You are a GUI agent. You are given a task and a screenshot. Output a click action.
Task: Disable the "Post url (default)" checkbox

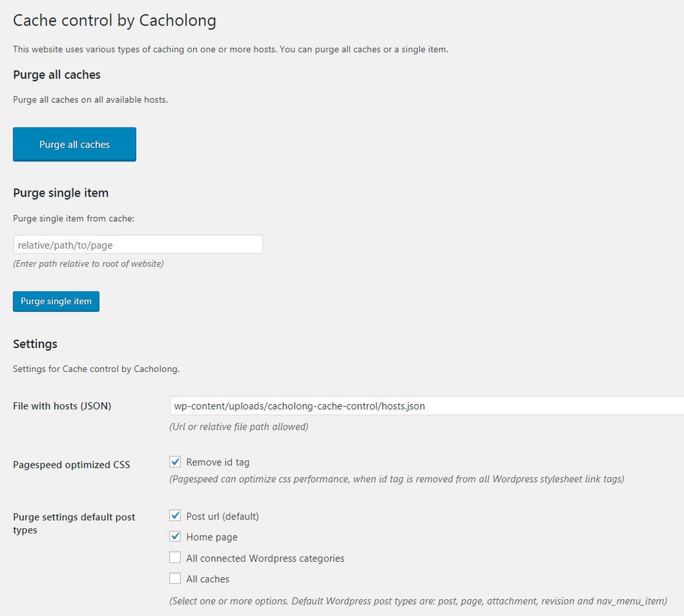[x=175, y=516]
